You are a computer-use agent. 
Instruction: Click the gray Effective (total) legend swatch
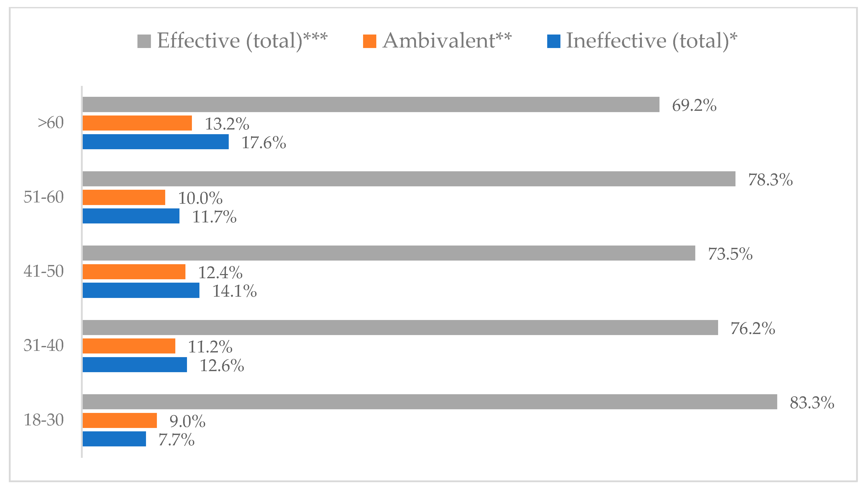[x=144, y=41]
